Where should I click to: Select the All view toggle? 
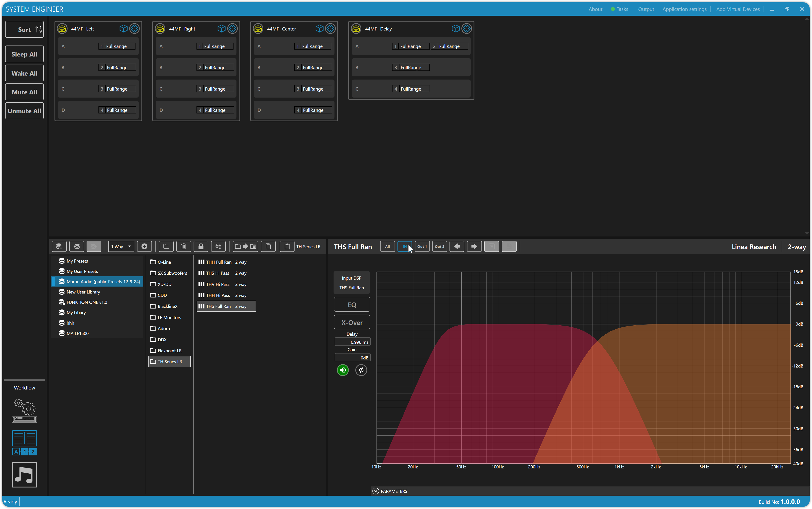click(387, 246)
